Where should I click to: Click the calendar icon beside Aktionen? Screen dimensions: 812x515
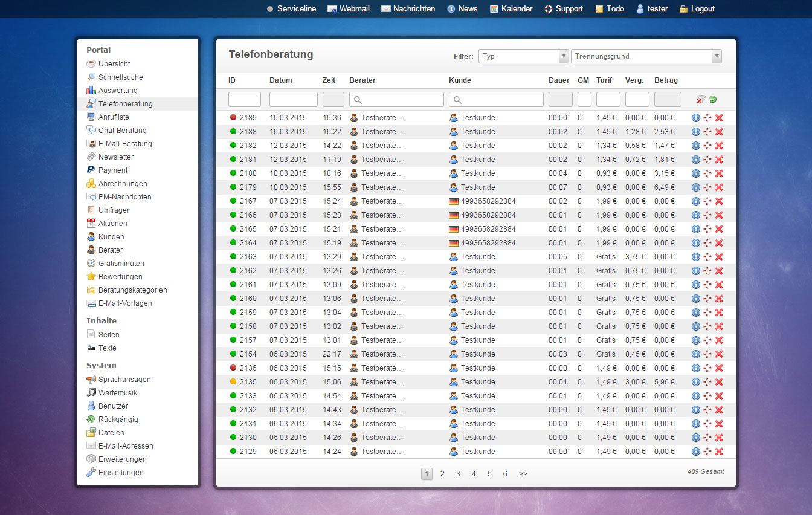[91, 224]
